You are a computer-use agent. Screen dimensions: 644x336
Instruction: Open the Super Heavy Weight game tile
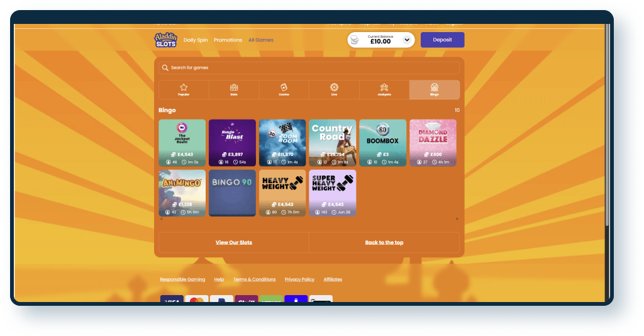(332, 193)
